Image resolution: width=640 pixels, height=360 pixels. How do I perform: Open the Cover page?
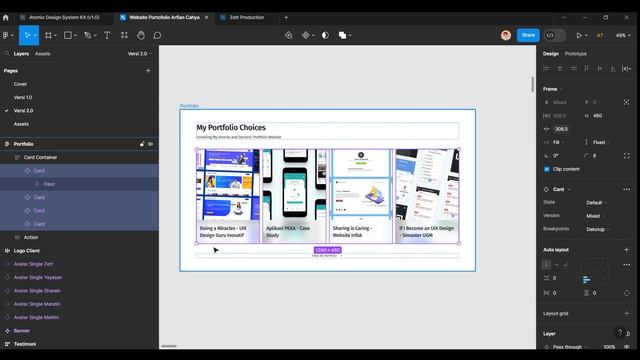(20, 84)
